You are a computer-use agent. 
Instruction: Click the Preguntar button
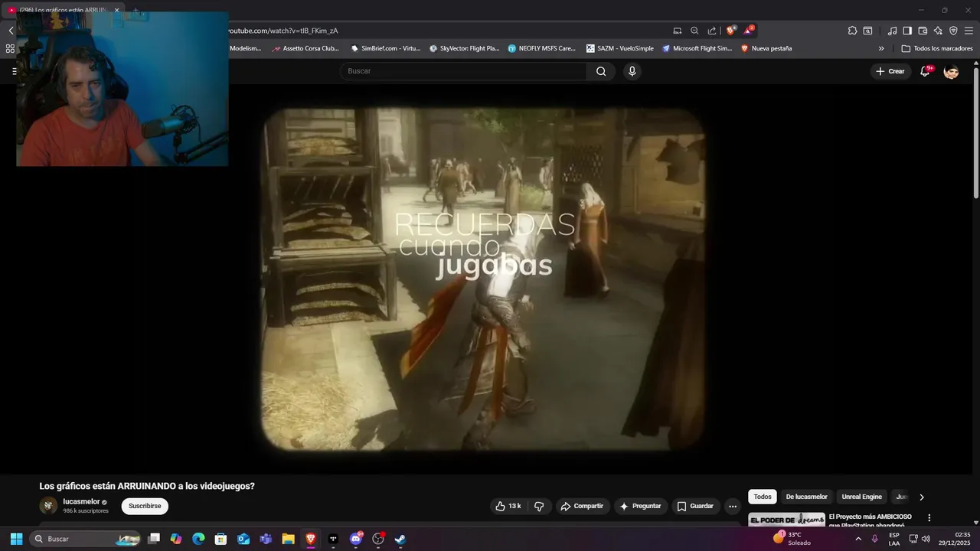click(x=640, y=506)
